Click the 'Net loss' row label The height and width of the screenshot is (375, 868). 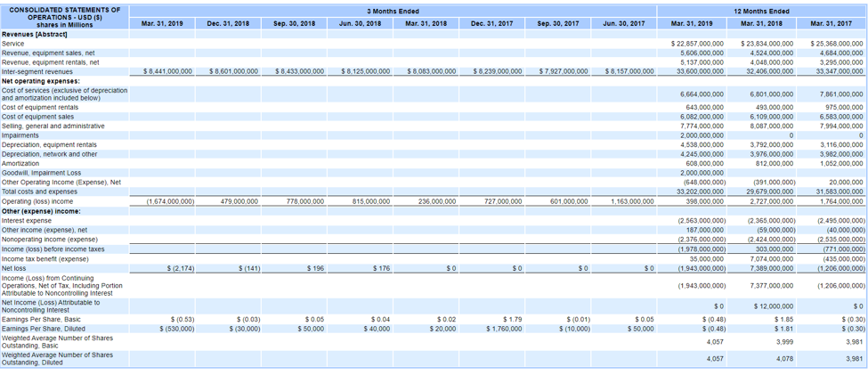[x=14, y=268]
